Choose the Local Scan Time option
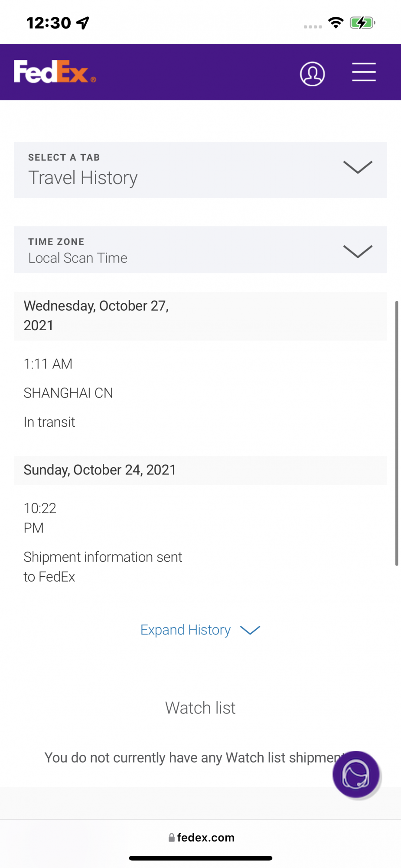401x868 pixels. tap(78, 258)
